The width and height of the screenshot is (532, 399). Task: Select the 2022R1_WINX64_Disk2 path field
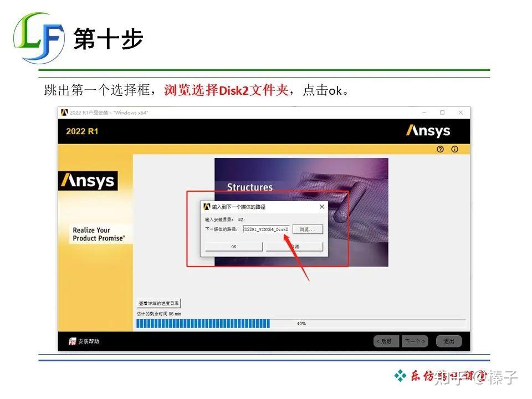265,229
